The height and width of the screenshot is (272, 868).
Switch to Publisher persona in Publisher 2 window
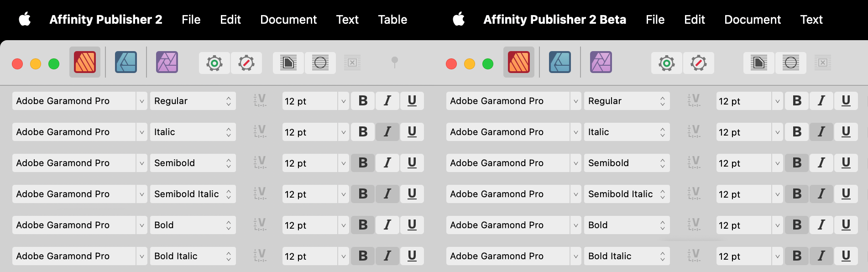tap(85, 62)
